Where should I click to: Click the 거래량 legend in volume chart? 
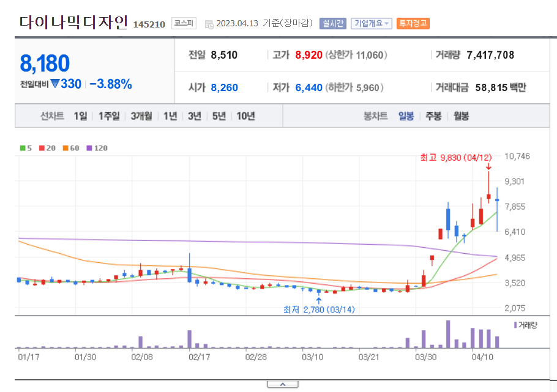click(x=525, y=325)
